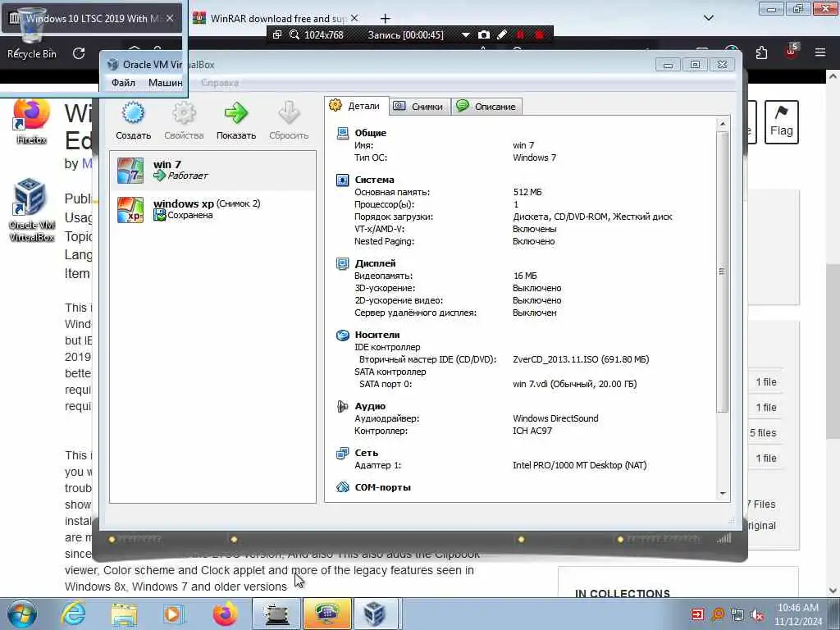Viewport: 840px width, 630px height.
Task: Click the Дисплей screen icon
Action: click(342, 263)
